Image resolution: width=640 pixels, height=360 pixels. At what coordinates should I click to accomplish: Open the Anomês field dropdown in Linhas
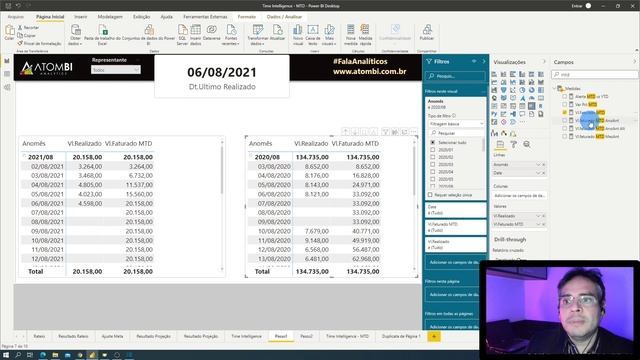pyautogui.click(x=538, y=164)
